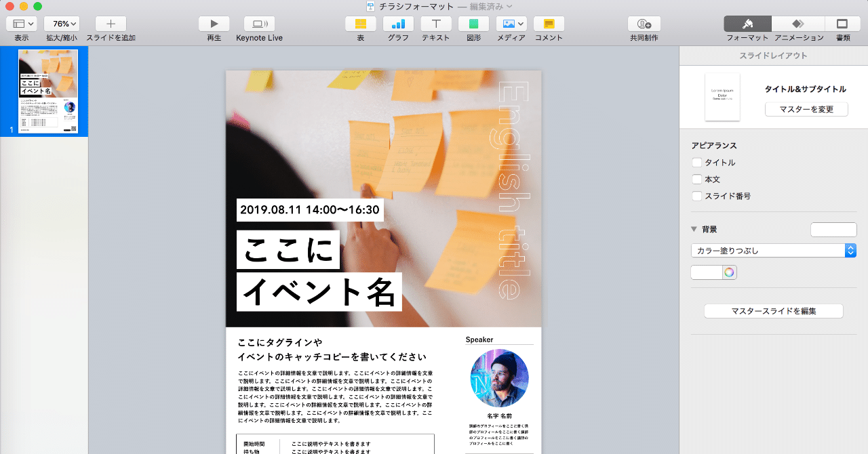
Task: Enable the Title (タイトル) checkbox
Action: 696,163
